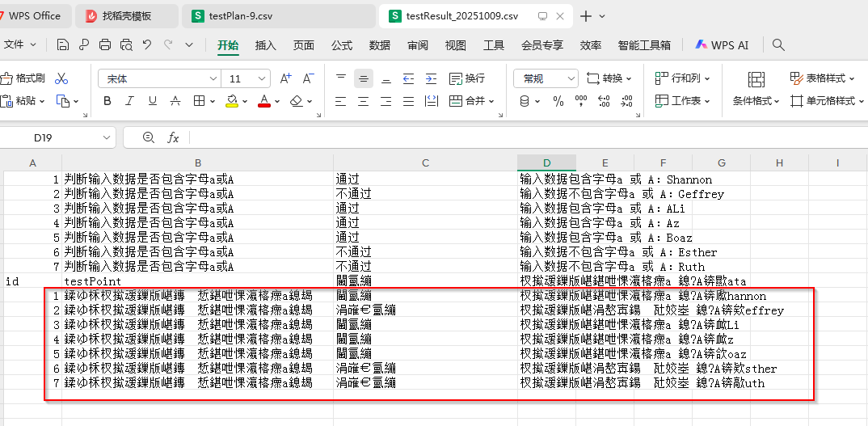
Task: Switch to the Page (页面) tab
Action: pos(304,45)
